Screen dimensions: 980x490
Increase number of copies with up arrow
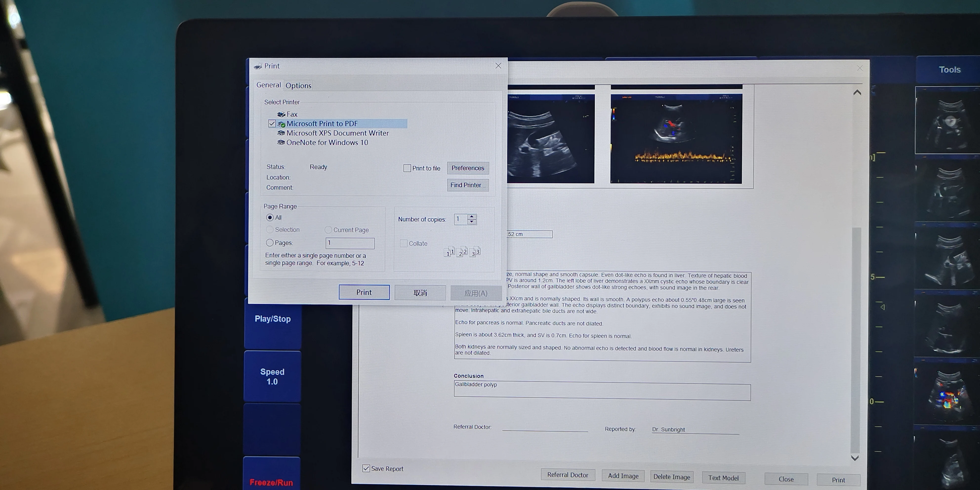coord(472,216)
